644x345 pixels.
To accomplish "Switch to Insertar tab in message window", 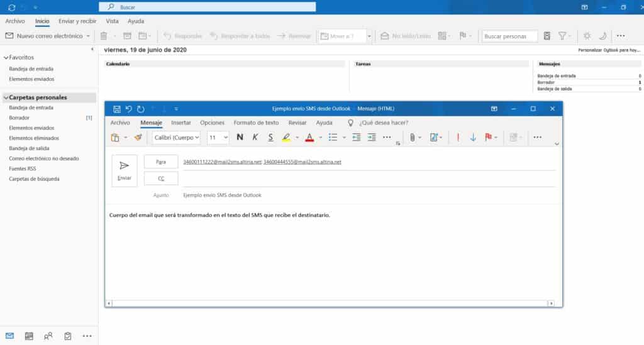I will coord(180,123).
